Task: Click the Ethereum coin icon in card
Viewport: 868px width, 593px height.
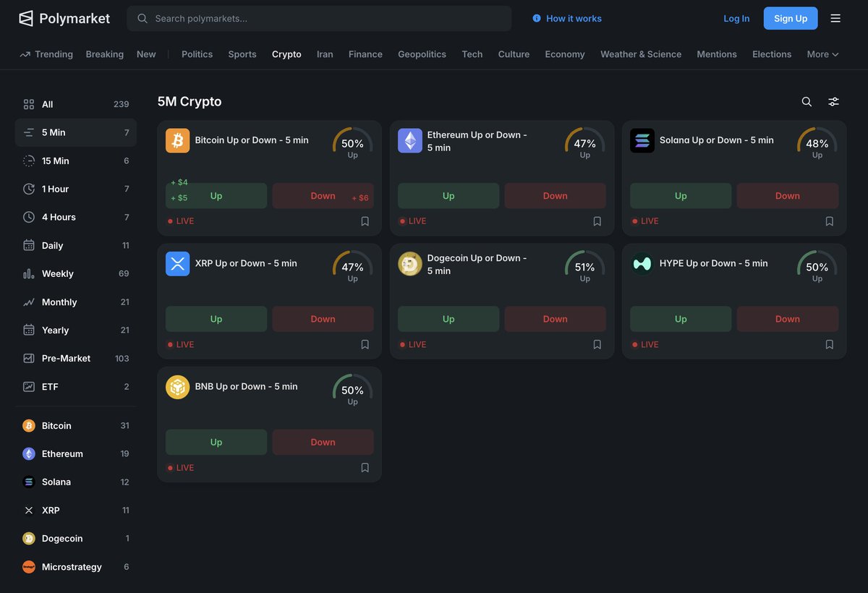Action: tap(410, 140)
